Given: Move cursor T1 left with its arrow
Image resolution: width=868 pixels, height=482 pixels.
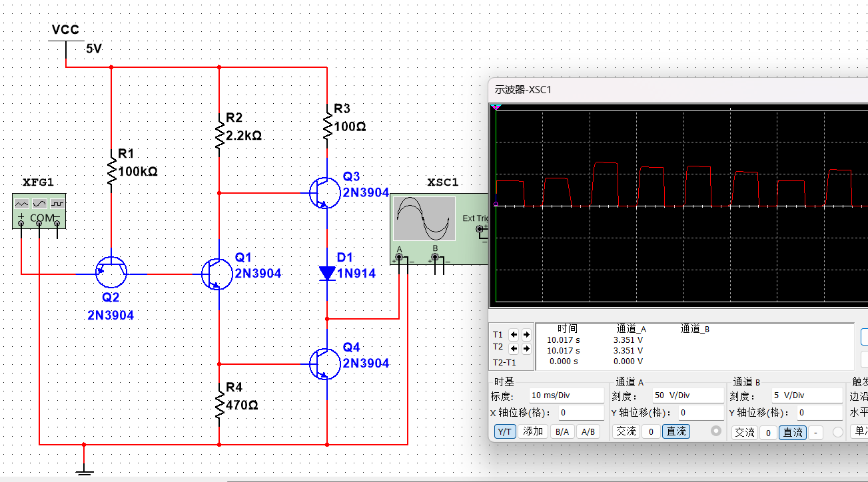Looking at the screenshot, I should coord(514,335).
